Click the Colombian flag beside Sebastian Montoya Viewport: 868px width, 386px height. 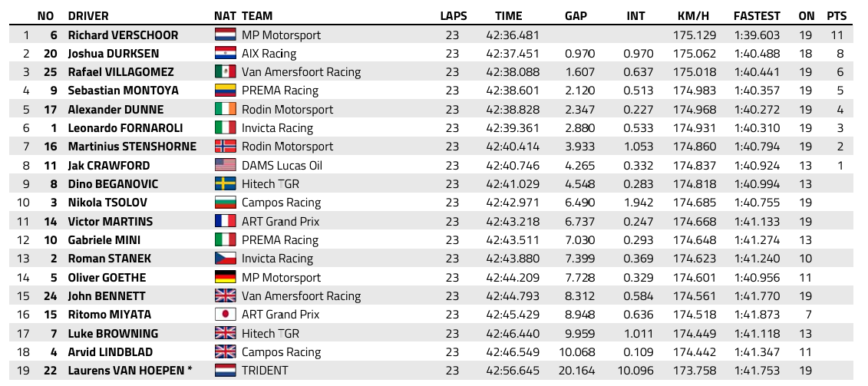225,91
